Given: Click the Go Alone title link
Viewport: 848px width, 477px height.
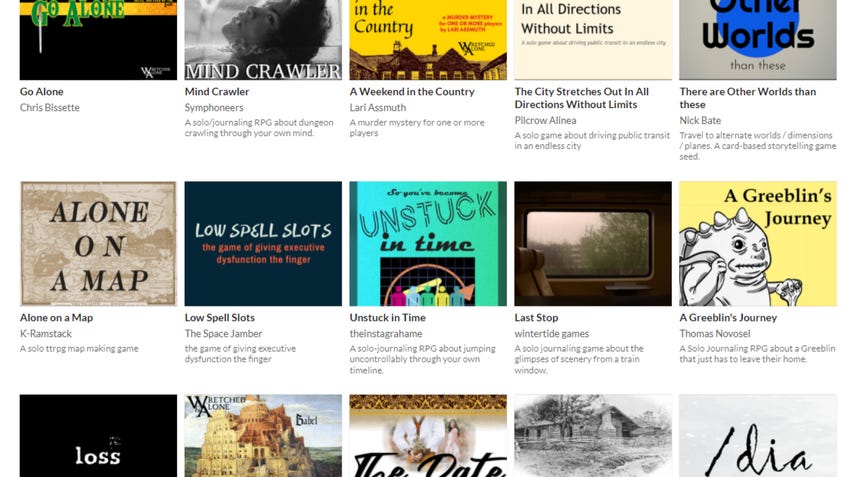Looking at the screenshot, I should click(x=42, y=91).
